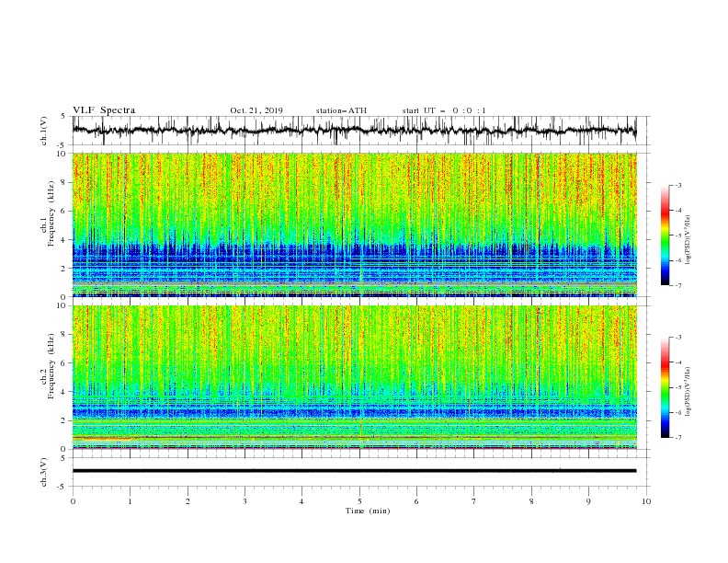This screenshot has width=728, height=563.
Task: Click time axis tick label "2"
Action: point(188,501)
